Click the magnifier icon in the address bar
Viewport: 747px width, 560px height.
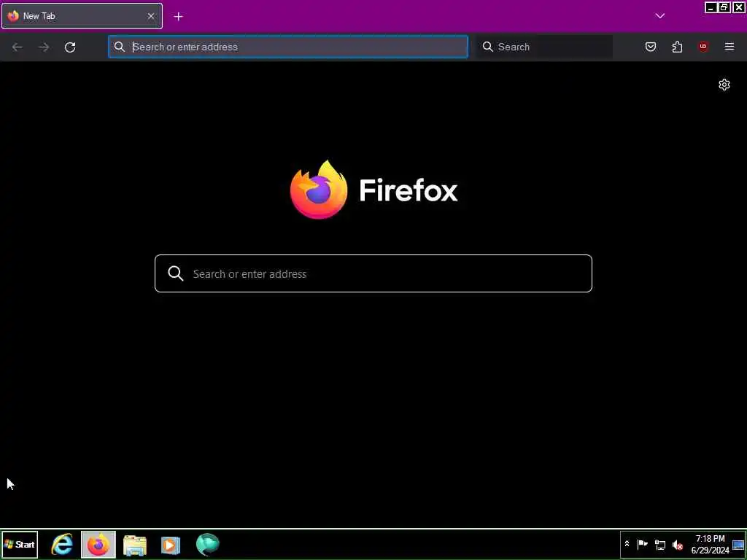coord(120,47)
